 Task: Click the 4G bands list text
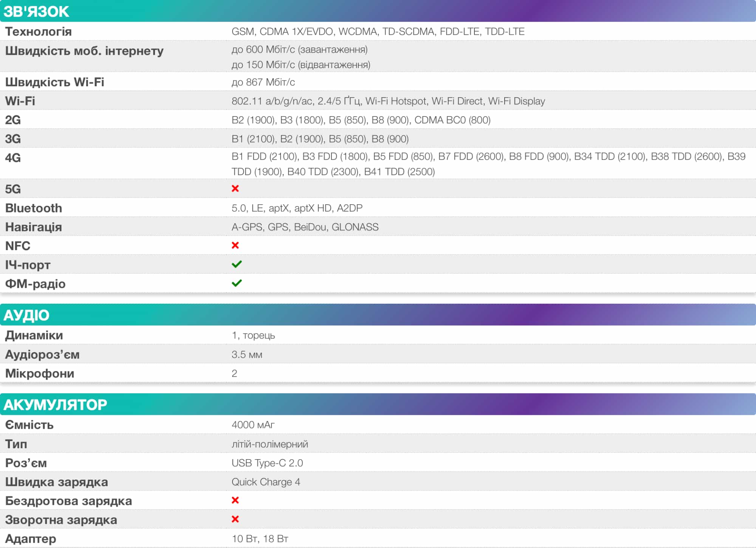pos(488,164)
